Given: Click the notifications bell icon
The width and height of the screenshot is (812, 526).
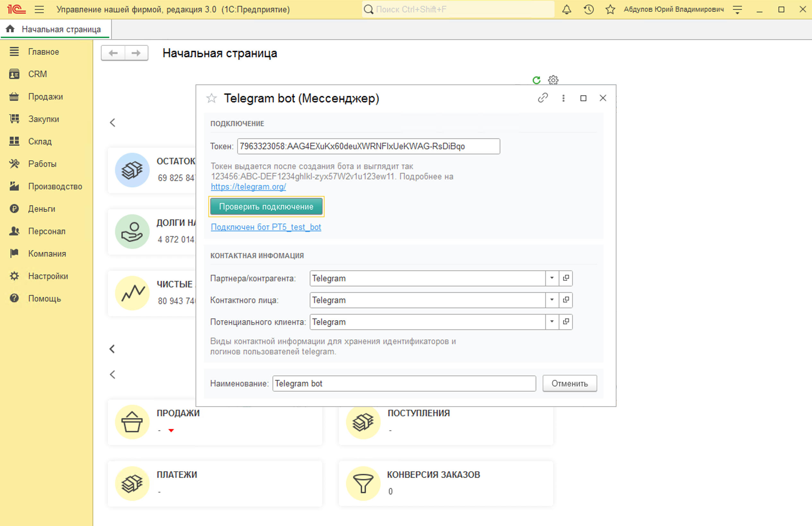Looking at the screenshot, I should [566, 10].
